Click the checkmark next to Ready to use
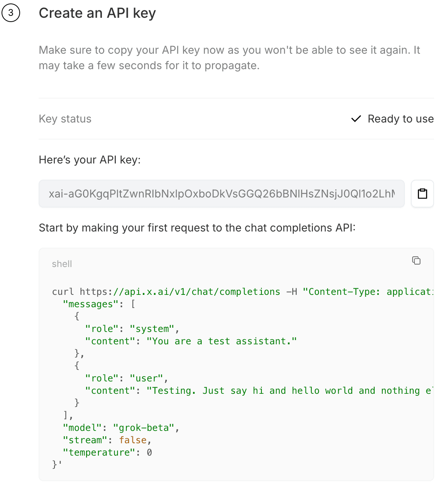The width and height of the screenshot is (448, 490). pyautogui.click(x=356, y=119)
